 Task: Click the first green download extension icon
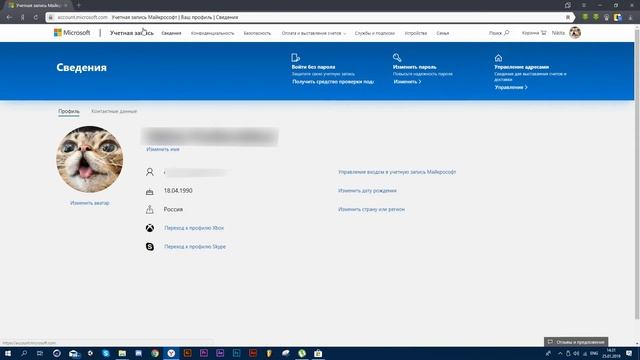[x=585, y=17]
